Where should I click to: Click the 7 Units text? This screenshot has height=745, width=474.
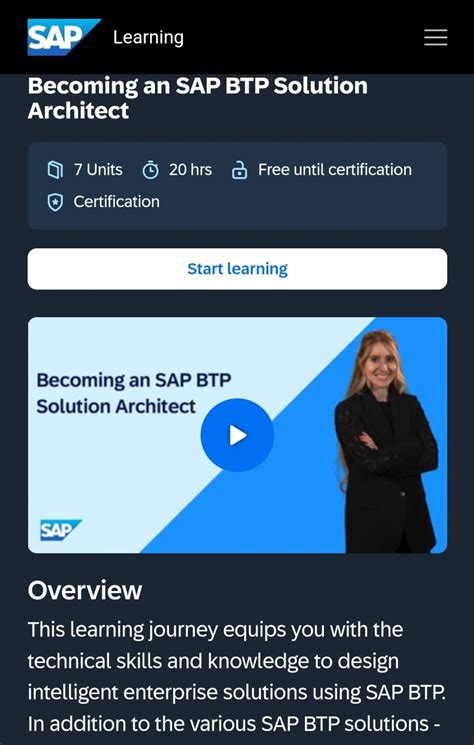98,170
